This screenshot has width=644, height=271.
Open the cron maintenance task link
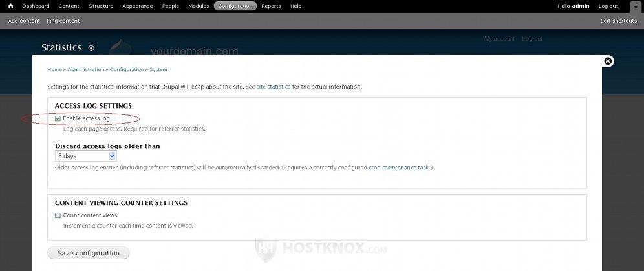click(x=399, y=168)
